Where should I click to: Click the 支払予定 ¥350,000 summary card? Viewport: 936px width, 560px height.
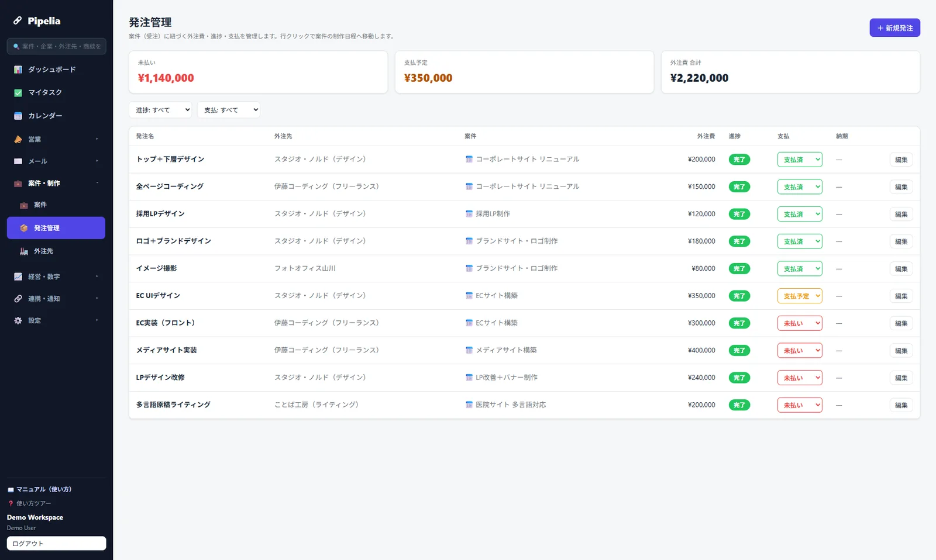point(524,72)
